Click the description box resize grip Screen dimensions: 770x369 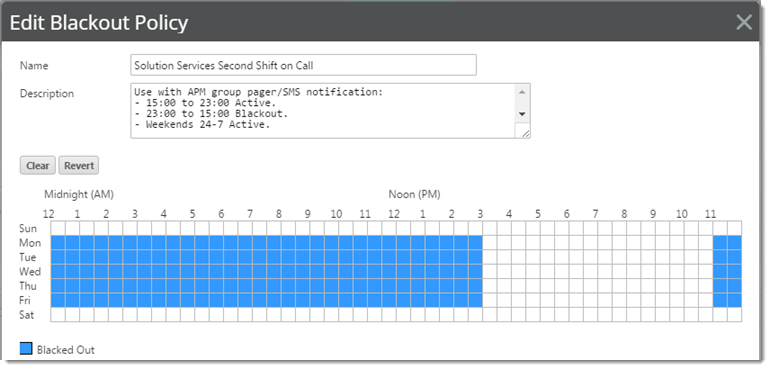click(524, 132)
